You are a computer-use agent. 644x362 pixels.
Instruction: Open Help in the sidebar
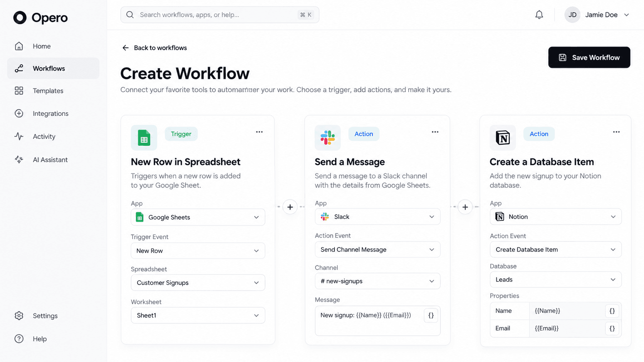pos(53,339)
